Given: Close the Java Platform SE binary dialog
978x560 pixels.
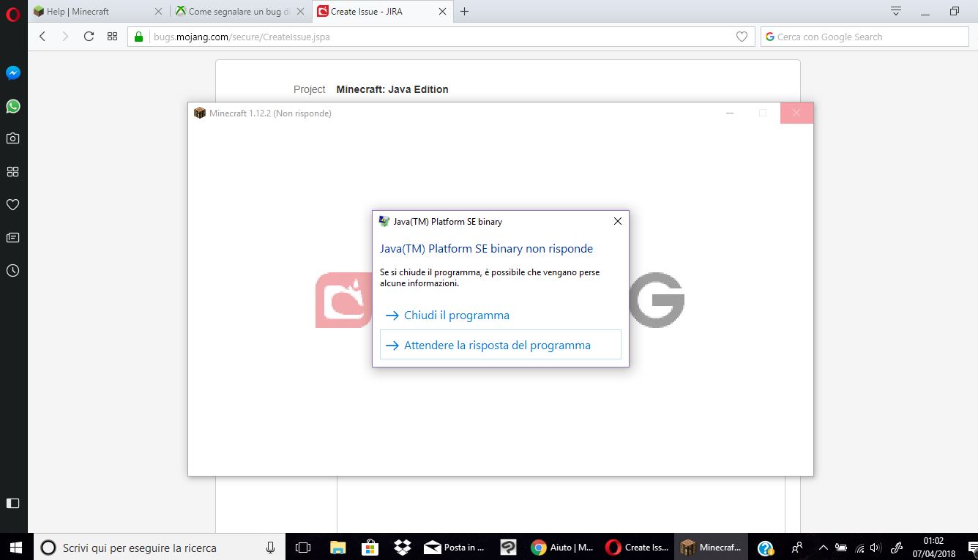Looking at the screenshot, I should coord(617,221).
